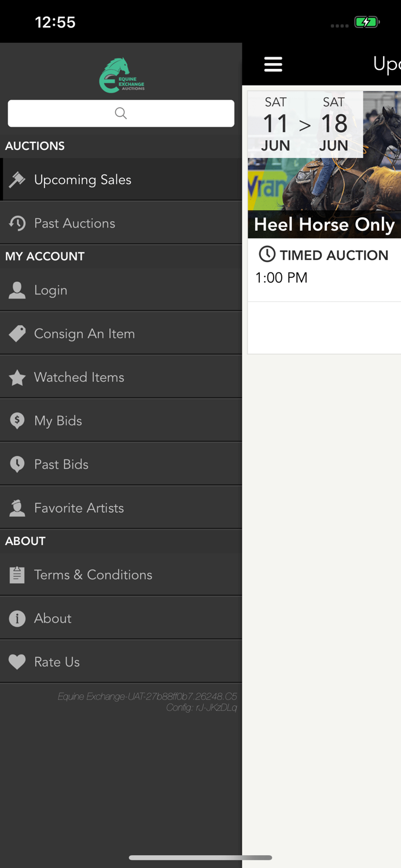
Task: Tap the clock icon next to Past Bids
Action: pos(17,464)
